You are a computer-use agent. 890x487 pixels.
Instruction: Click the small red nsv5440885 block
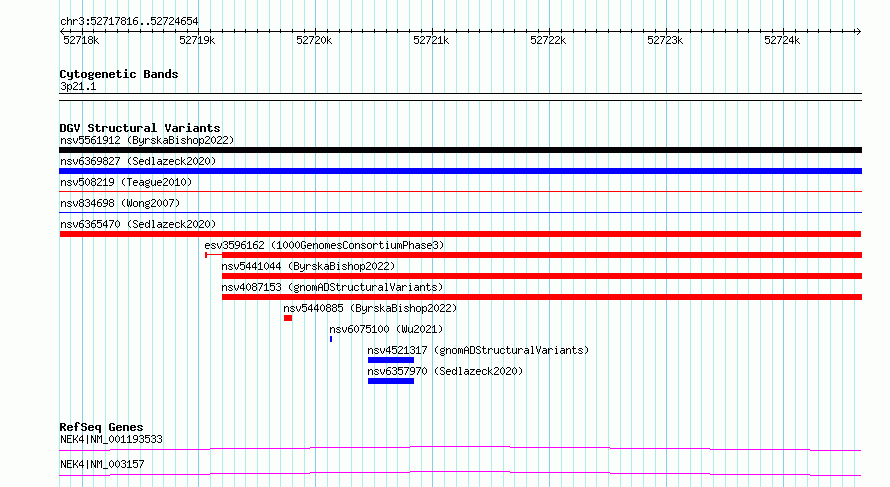click(288, 318)
